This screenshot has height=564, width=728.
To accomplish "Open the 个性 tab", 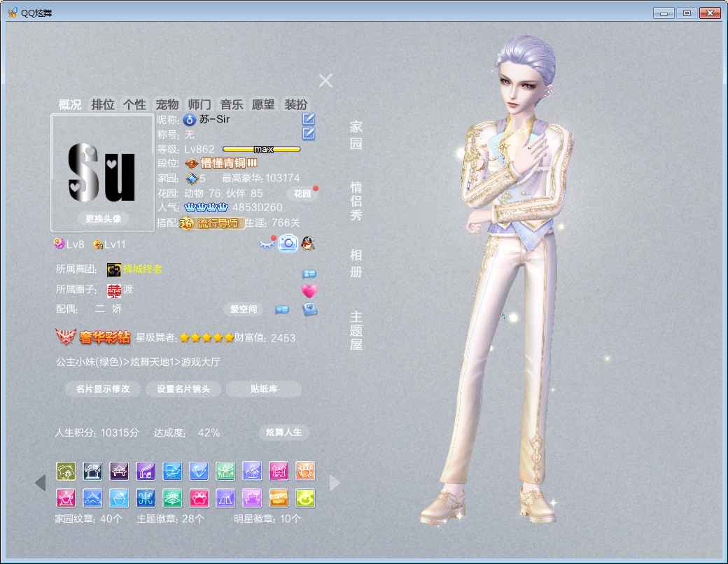I will pyautogui.click(x=134, y=104).
